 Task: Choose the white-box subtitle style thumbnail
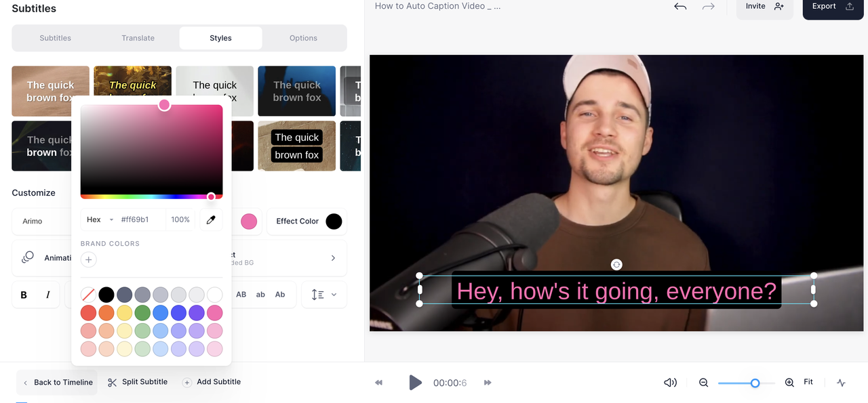(x=214, y=91)
